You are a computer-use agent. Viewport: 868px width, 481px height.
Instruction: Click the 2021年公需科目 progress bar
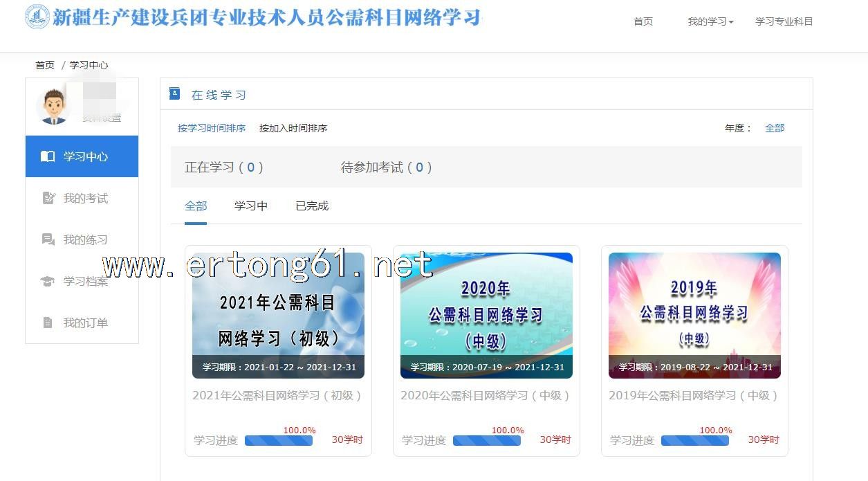pos(279,440)
